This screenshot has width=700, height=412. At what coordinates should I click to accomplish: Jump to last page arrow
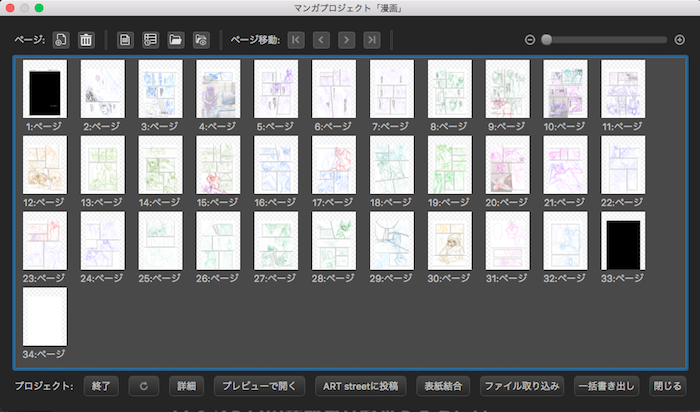pyautogui.click(x=372, y=40)
